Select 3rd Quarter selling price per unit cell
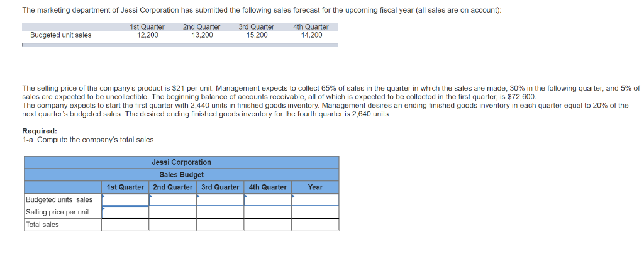 220,212
